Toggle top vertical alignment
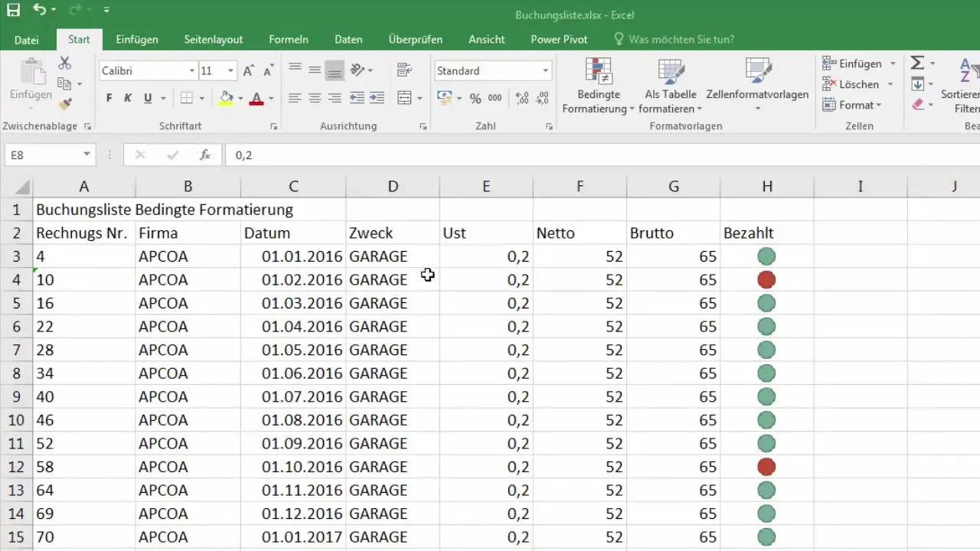Viewport: 980px width, 551px height. point(295,70)
